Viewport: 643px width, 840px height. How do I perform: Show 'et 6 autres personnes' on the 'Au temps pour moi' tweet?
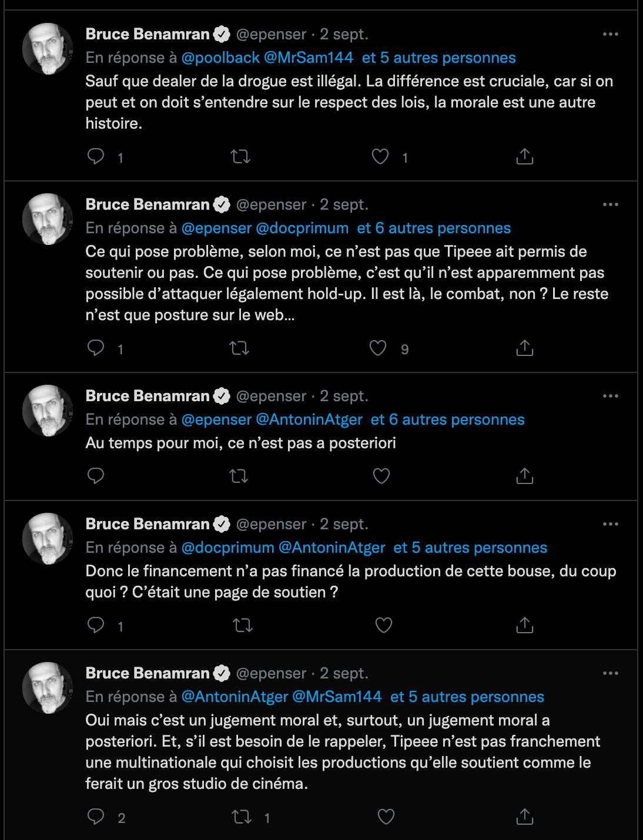tap(447, 419)
